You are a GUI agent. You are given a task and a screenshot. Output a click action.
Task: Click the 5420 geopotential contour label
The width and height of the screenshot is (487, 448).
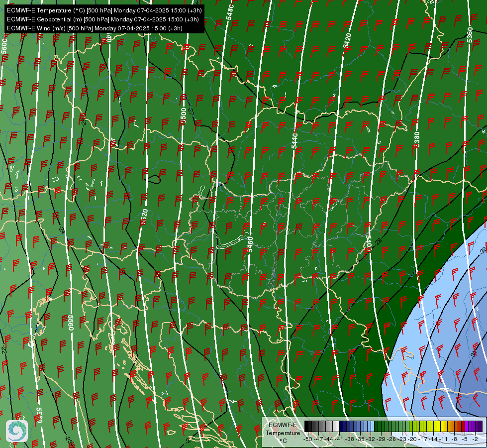348,40
